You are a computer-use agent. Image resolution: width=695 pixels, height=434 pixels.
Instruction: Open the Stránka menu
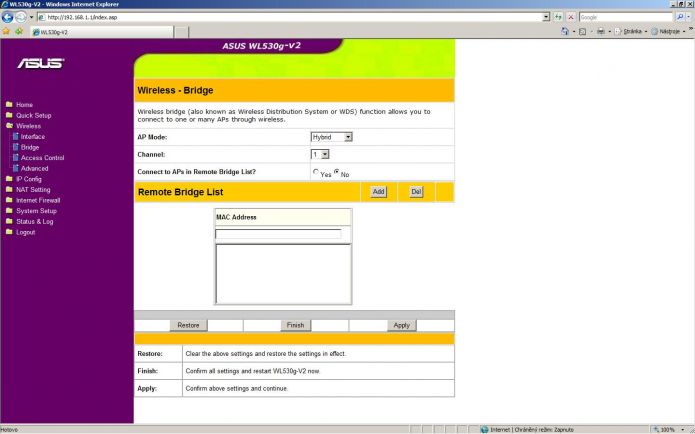pos(633,31)
